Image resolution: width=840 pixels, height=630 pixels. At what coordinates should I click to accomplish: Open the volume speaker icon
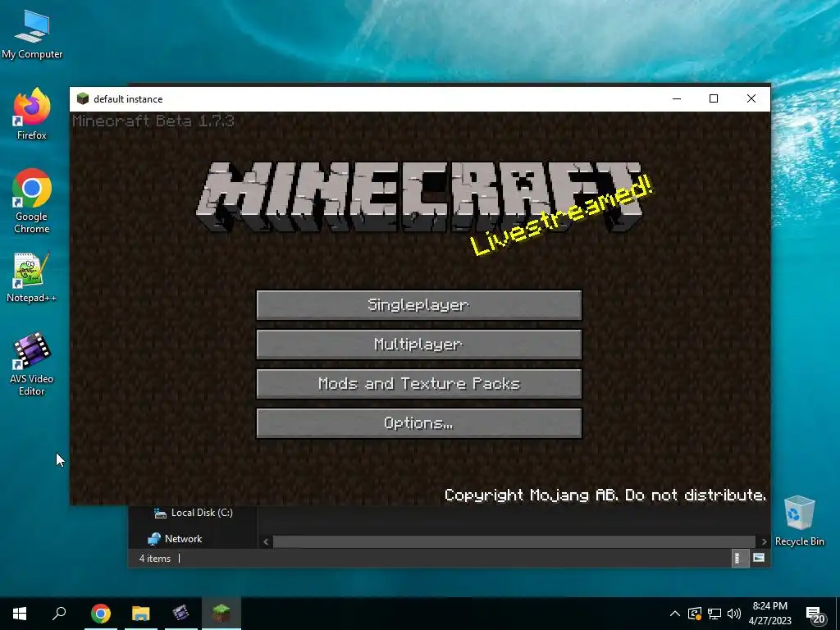click(734, 614)
